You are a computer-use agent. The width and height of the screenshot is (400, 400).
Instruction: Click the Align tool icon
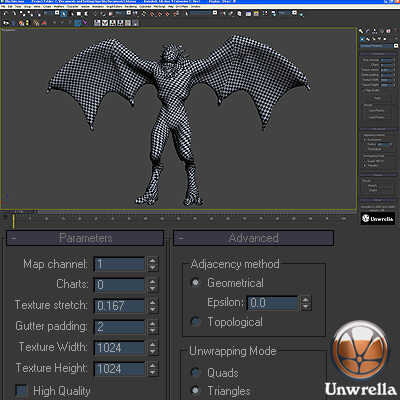pos(231,13)
